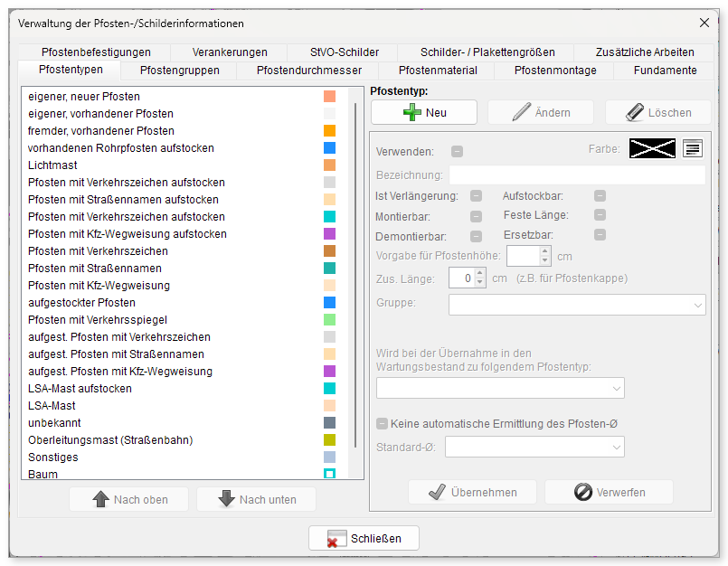This screenshot has height=566, width=728.
Task: Toggle the Montierbar checkbox
Action: tap(476, 216)
